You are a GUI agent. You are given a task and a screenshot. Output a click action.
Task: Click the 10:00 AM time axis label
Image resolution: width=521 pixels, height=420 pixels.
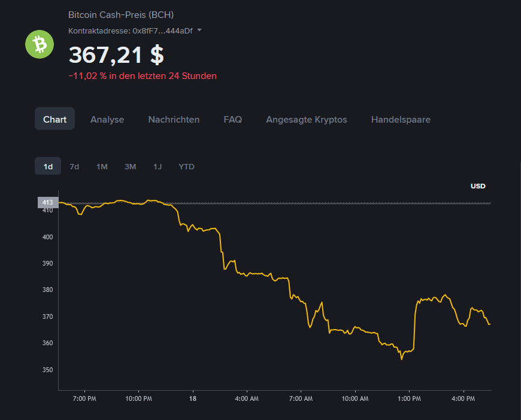pos(355,398)
